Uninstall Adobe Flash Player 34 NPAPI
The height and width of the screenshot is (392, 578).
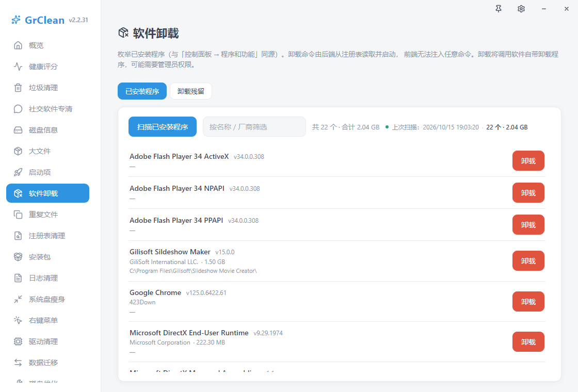point(528,193)
